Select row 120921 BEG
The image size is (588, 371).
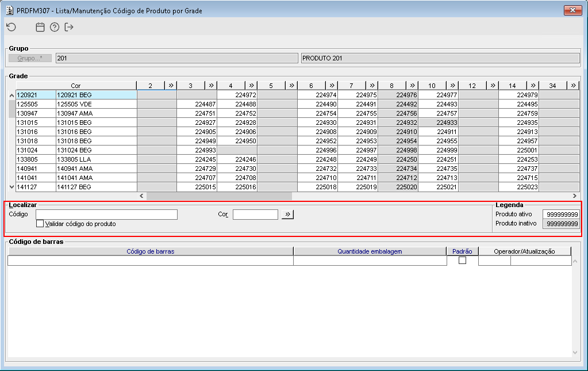point(76,95)
